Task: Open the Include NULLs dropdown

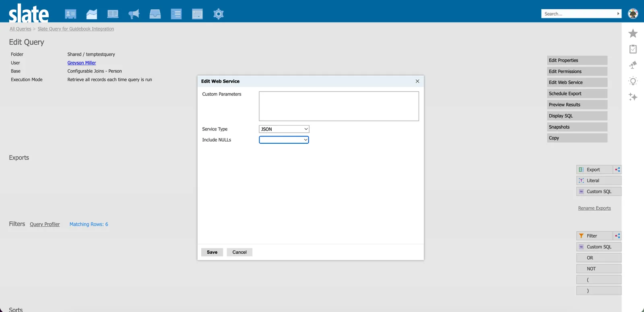Action: [x=284, y=140]
